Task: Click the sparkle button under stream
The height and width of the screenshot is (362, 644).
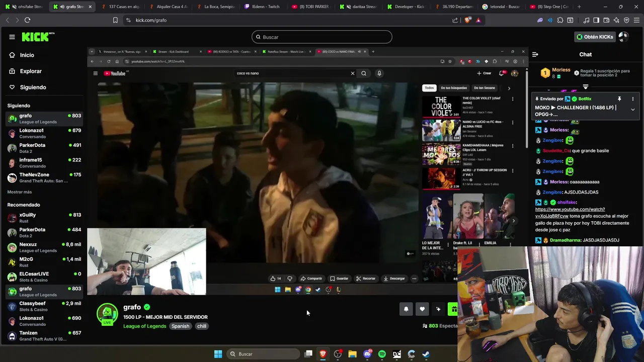Action: (x=438, y=309)
